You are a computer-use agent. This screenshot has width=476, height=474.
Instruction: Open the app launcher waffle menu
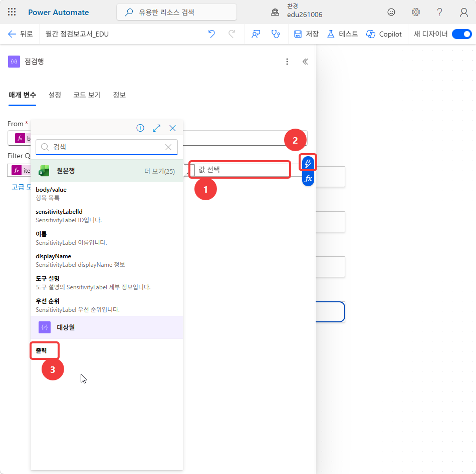pyautogui.click(x=12, y=12)
